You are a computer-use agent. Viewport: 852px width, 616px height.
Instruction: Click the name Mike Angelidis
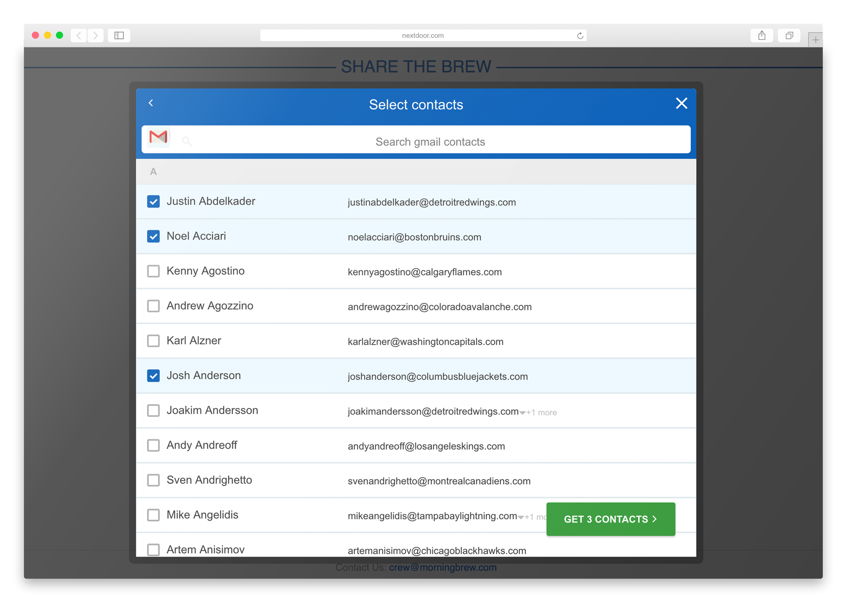(x=202, y=515)
